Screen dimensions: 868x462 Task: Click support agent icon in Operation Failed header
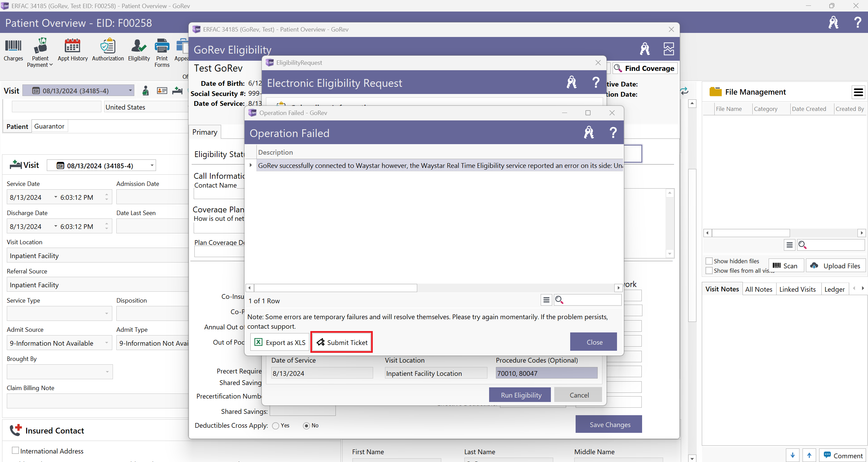(x=589, y=133)
